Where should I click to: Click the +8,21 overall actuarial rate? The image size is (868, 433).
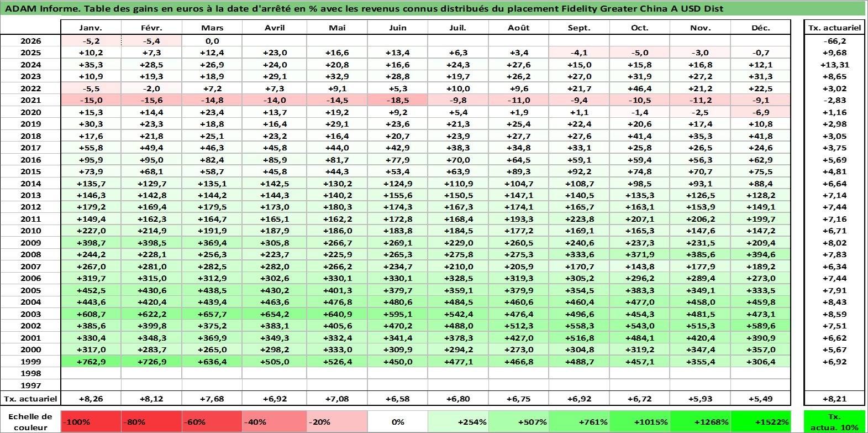[834, 399]
